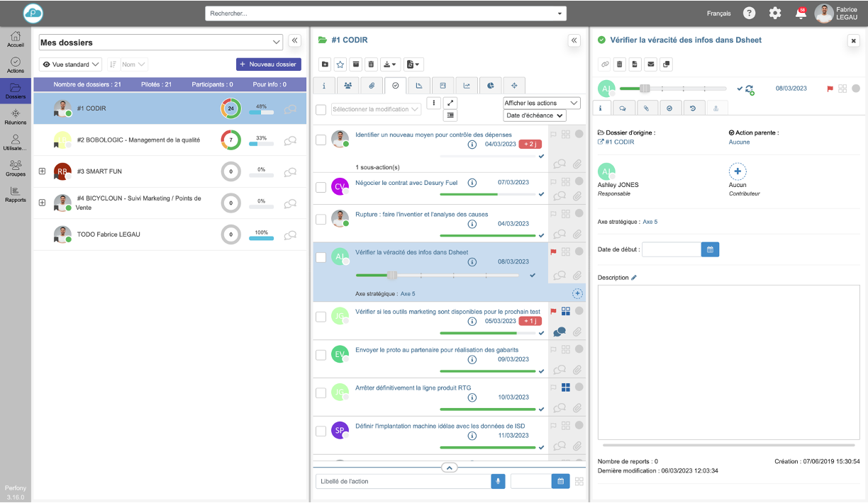Tick the checkbox for Envoyer le proto au partenaire
This screenshot has height=503, width=868.
click(x=321, y=354)
